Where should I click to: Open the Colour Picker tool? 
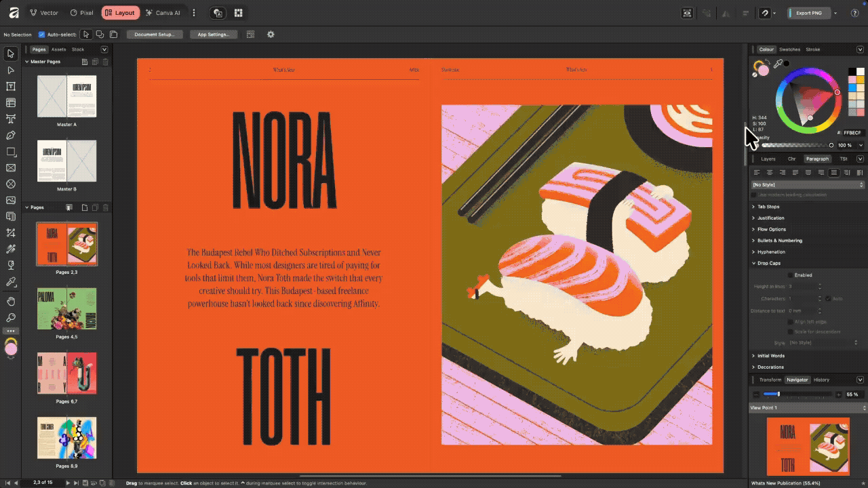[x=10, y=281]
